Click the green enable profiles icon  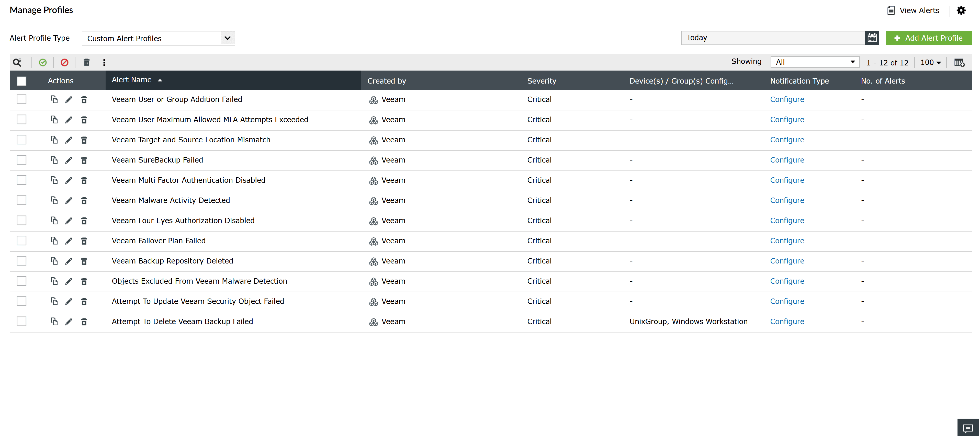click(x=43, y=62)
